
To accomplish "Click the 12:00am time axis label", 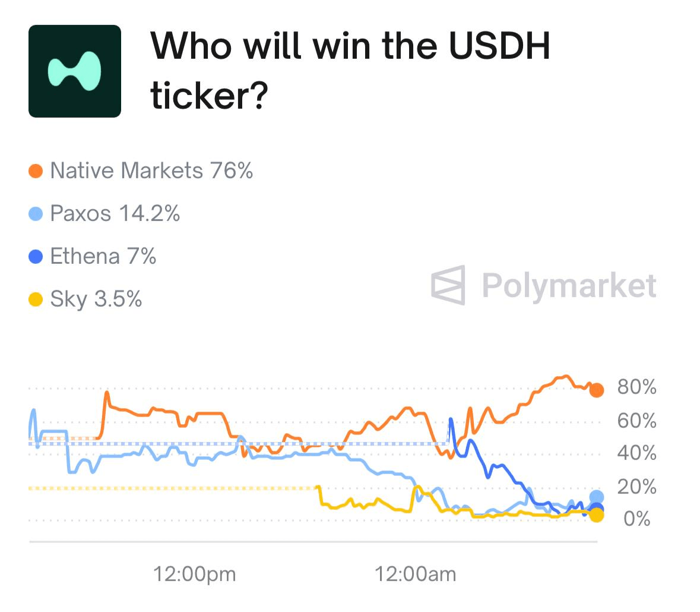I will [415, 574].
